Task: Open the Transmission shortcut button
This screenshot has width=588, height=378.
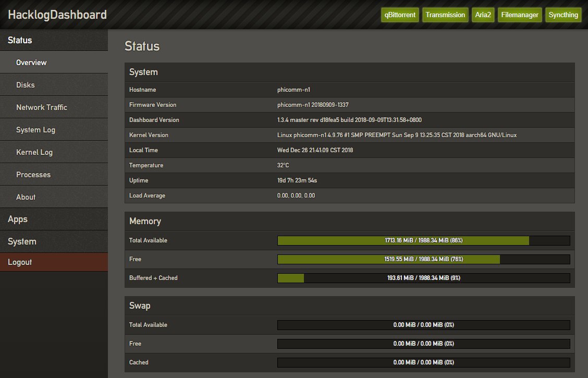Action: click(x=445, y=15)
